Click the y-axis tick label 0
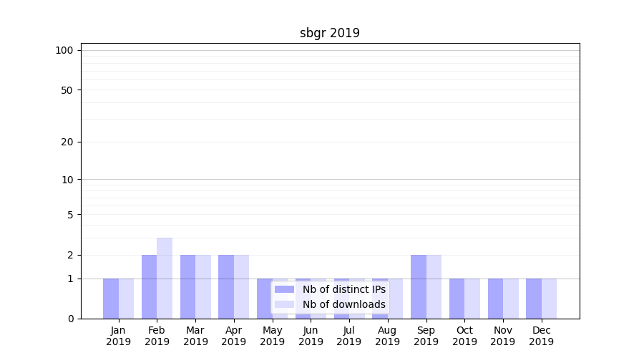 [x=70, y=319]
